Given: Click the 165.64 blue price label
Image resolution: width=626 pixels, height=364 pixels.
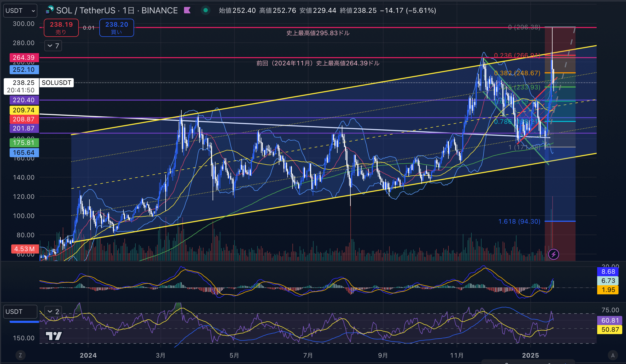Looking at the screenshot, I should click(24, 153).
